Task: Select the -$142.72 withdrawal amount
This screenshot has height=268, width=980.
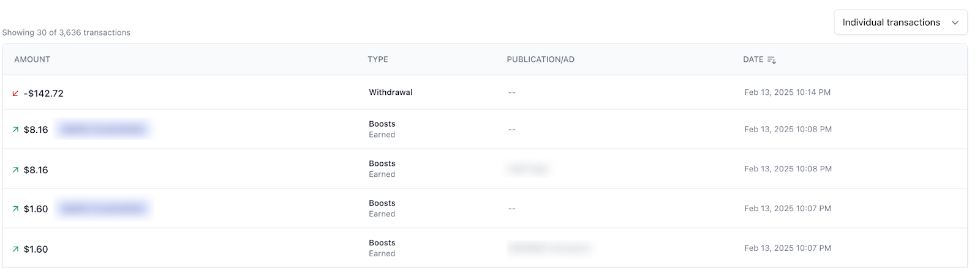Action: coord(43,94)
